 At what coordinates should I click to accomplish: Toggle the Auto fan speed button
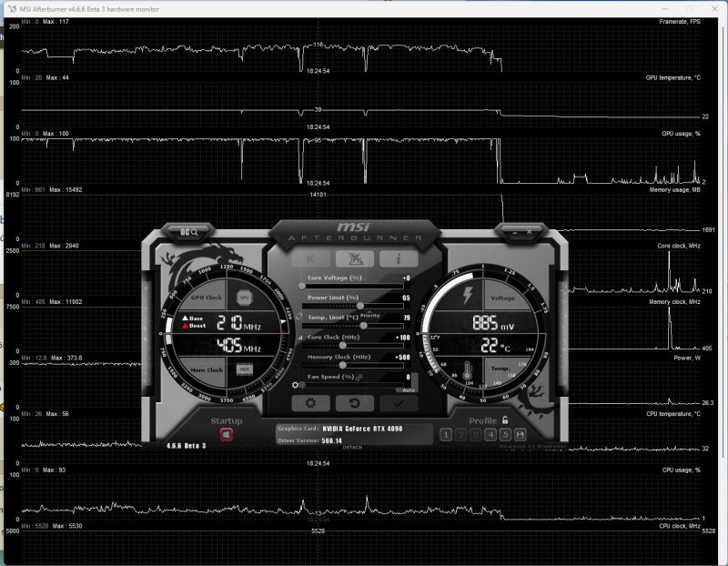pyautogui.click(x=409, y=390)
